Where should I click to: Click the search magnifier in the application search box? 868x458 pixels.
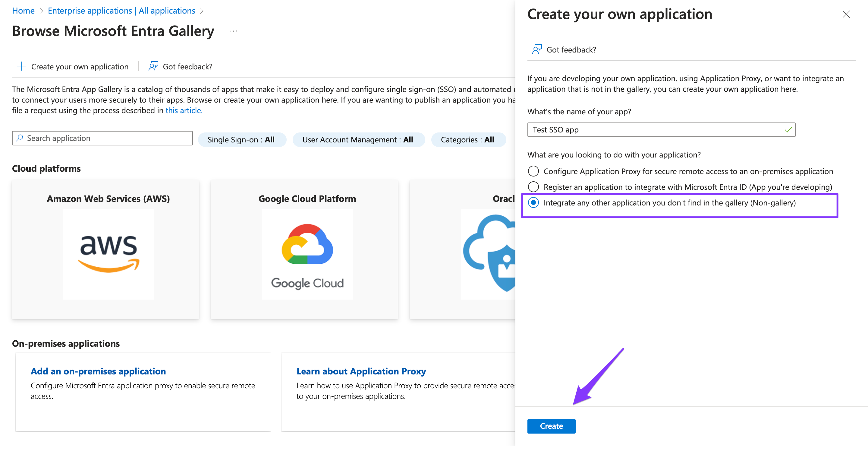(20, 138)
